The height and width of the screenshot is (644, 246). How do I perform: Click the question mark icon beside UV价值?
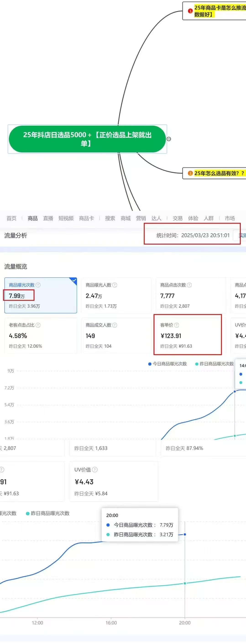[95, 470]
